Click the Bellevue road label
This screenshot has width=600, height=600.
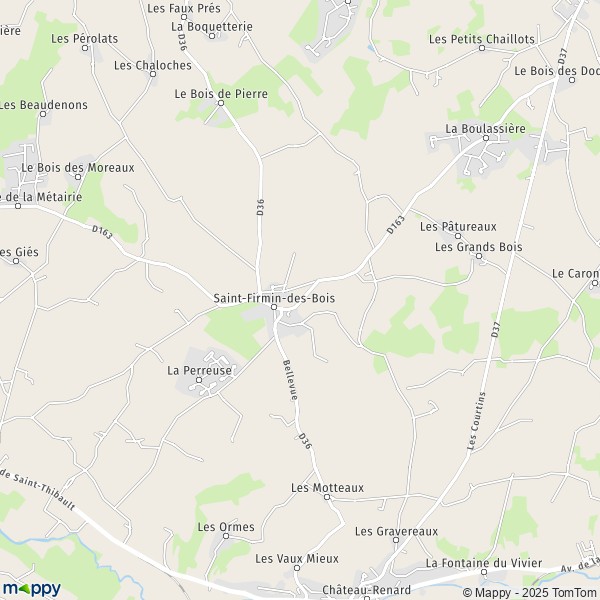[290, 380]
